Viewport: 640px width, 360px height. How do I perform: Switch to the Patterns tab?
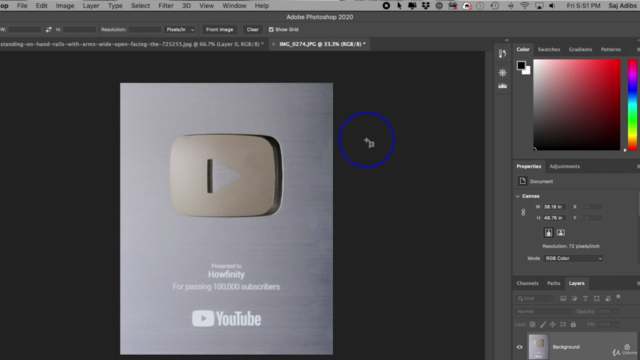611,49
